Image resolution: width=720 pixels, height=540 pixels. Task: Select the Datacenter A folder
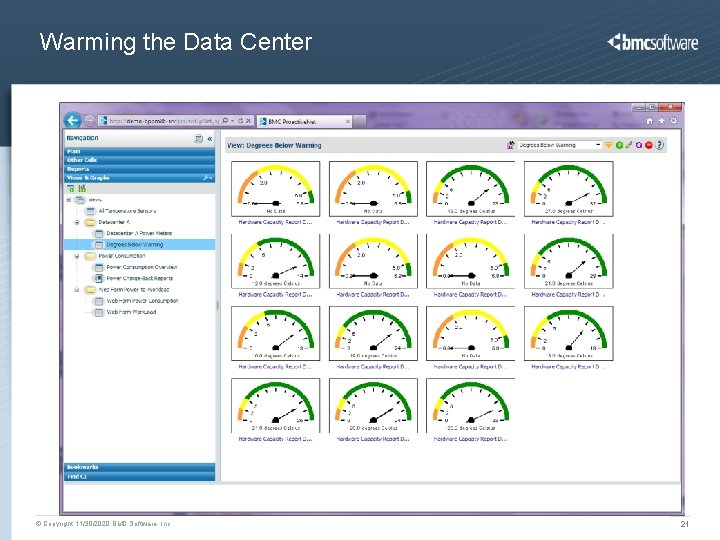(x=114, y=222)
